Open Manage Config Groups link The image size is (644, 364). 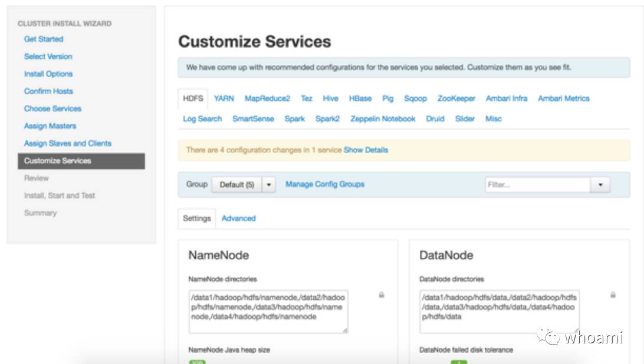pyautogui.click(x=325, y=184)
